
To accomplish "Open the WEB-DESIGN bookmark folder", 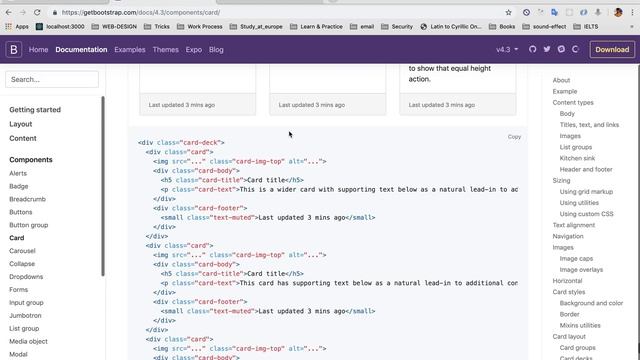I will (x=114, y=27).
